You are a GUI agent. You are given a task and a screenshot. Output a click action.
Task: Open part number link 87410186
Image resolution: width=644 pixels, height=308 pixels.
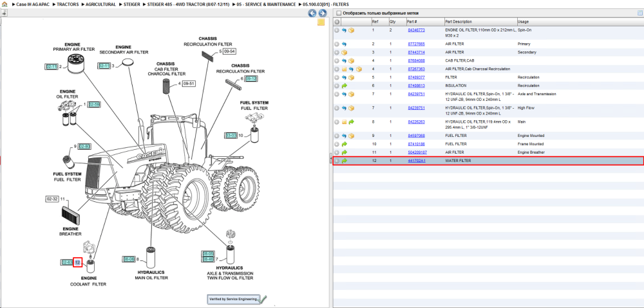point(416,145)
